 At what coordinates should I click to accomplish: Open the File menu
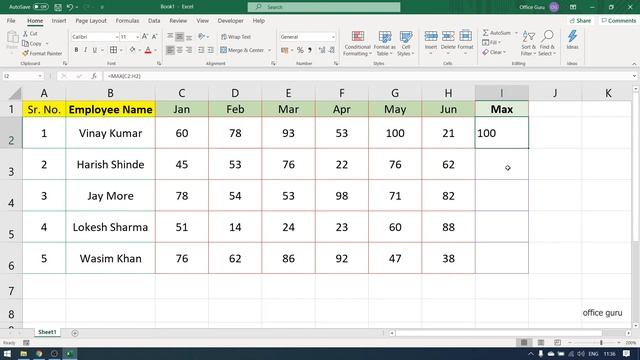[x=11, y=20]
